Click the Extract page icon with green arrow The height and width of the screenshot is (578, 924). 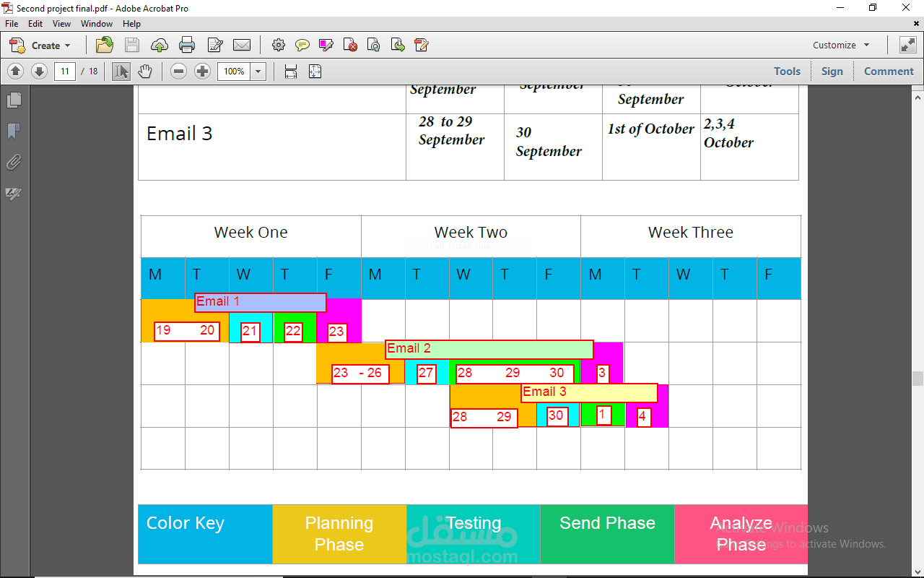pos(398,45)
